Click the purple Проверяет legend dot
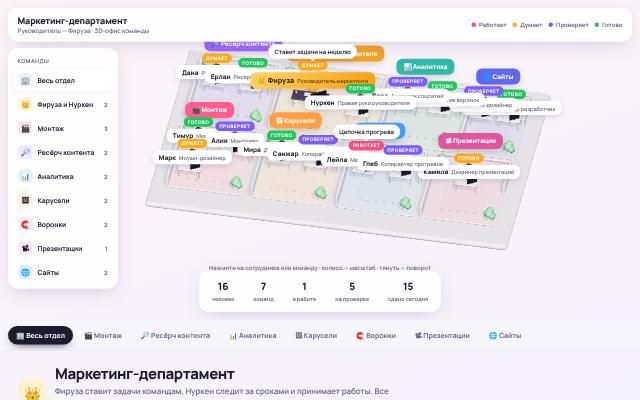 pos(551,25)
